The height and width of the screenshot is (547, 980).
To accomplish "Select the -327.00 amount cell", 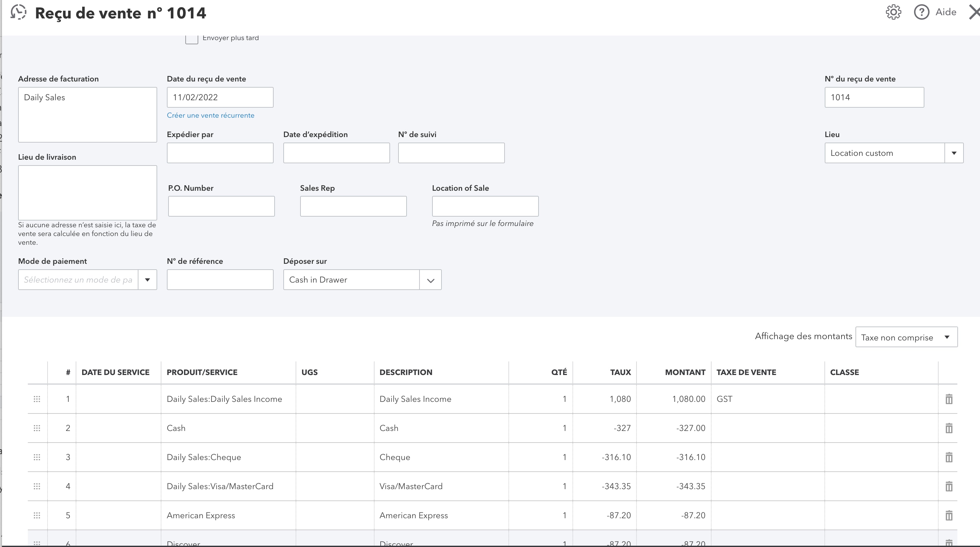I will coord(673,428).
